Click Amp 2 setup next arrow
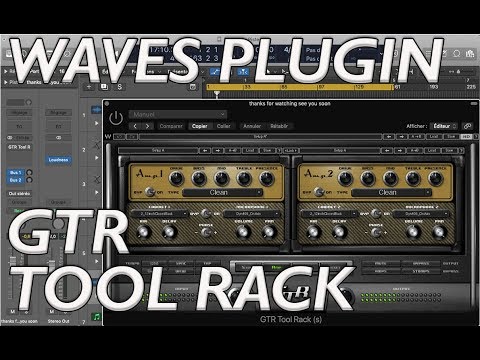This screenshot has height=360, width=480. pyautogui.click(x=399, y=151)
